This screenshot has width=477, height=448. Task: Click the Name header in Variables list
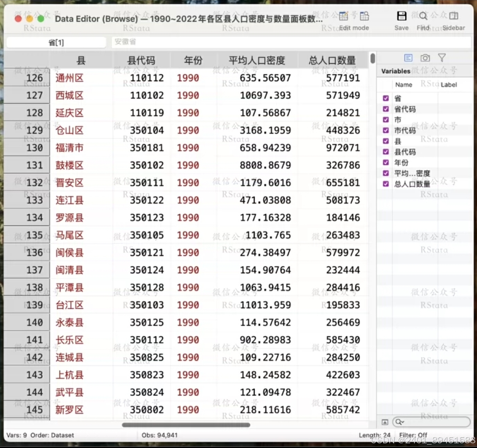403,84
